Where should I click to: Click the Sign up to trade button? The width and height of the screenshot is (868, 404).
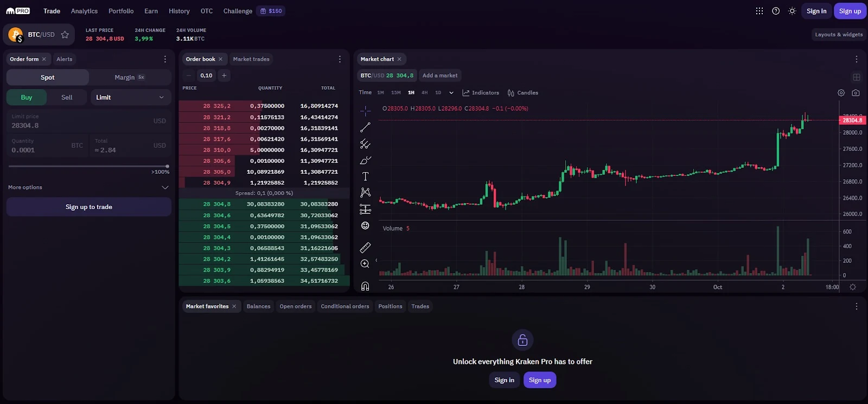coord(89,207)
